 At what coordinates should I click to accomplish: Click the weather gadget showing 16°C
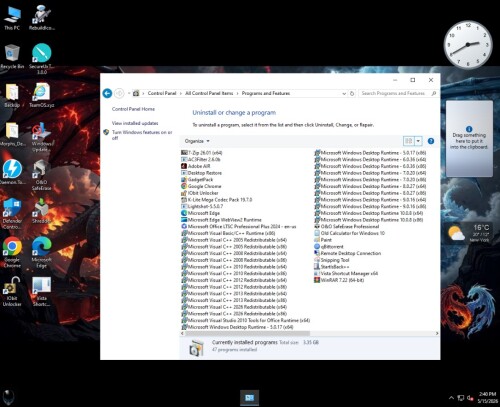pyautogui.click(x=470, y=233)
